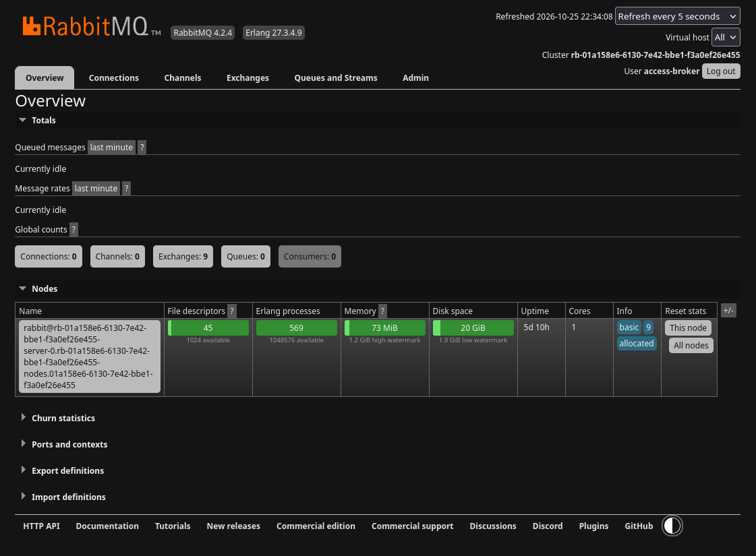Change Message rates last minute range
The height and width of the screenshot is (556, 756).
click(96, 189)
